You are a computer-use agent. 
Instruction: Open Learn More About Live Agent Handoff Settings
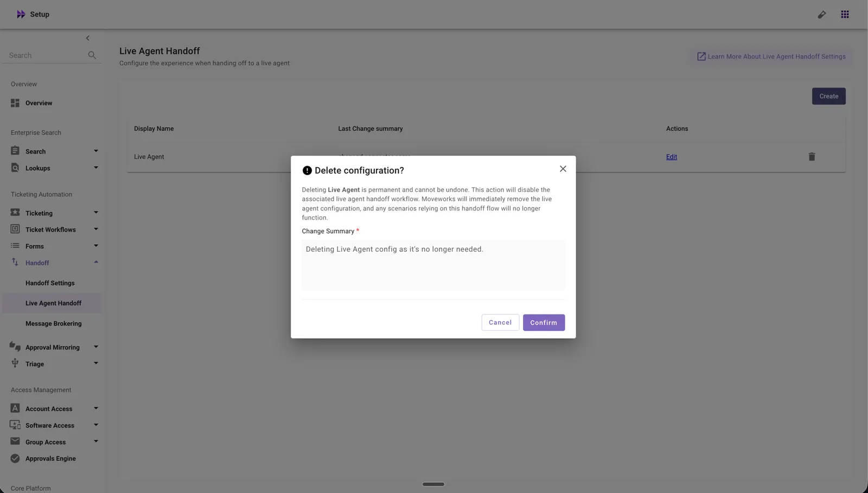[x=771, y=56]
